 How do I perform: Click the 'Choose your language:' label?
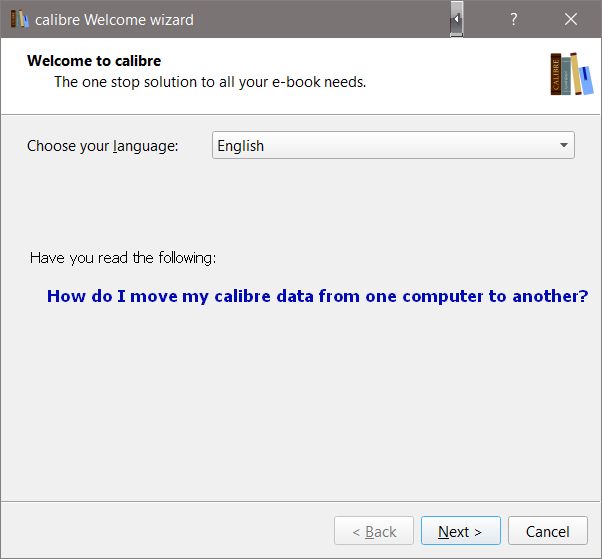103,146
